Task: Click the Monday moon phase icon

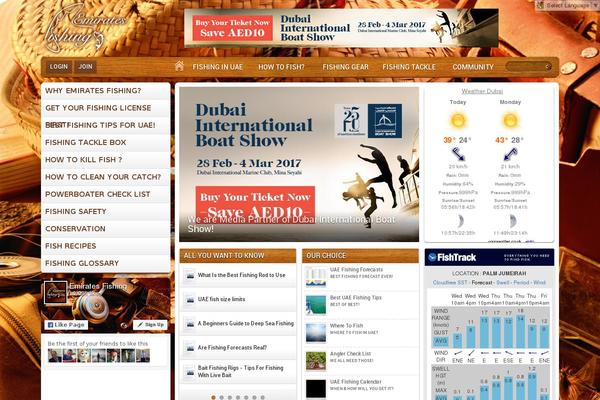Action: tap(512, 221)
